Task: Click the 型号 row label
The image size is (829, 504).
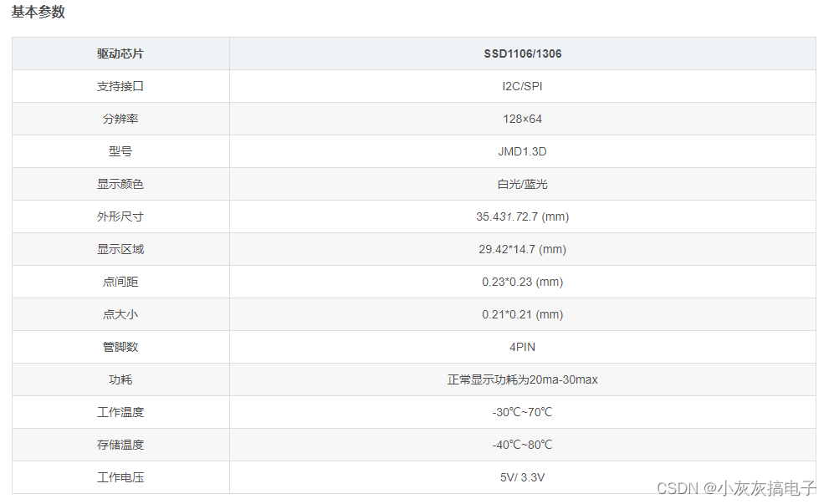Action: [x=120, y=150]
